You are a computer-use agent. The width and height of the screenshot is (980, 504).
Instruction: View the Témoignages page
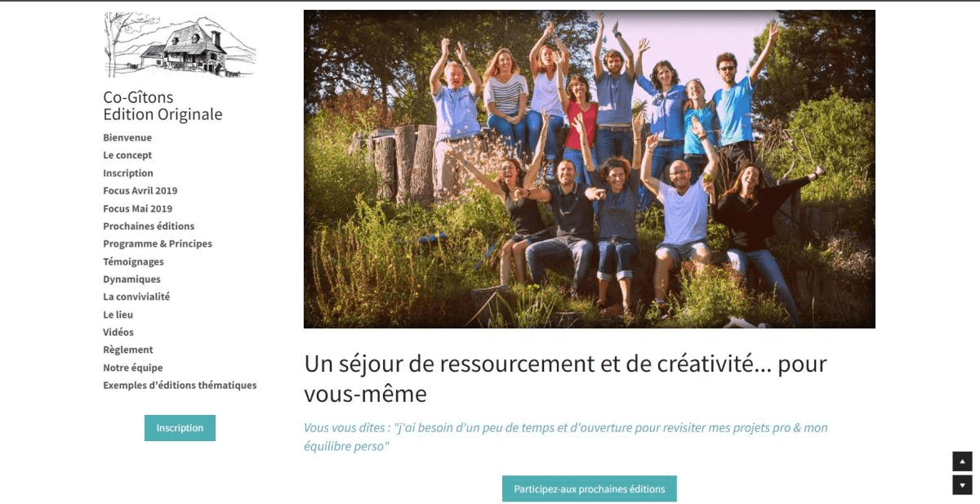click(133, 261)
